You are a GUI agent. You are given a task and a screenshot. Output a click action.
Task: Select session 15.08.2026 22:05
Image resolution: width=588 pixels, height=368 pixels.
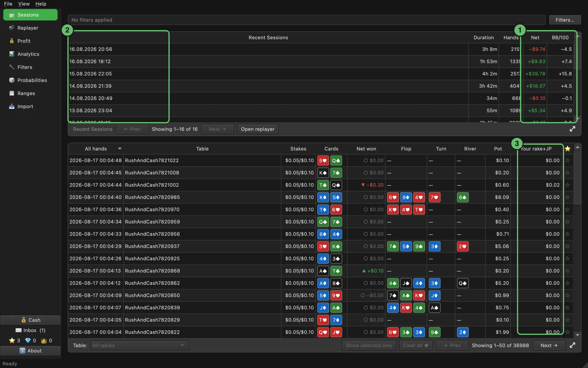pyautogui.click(x=321, y=74)
